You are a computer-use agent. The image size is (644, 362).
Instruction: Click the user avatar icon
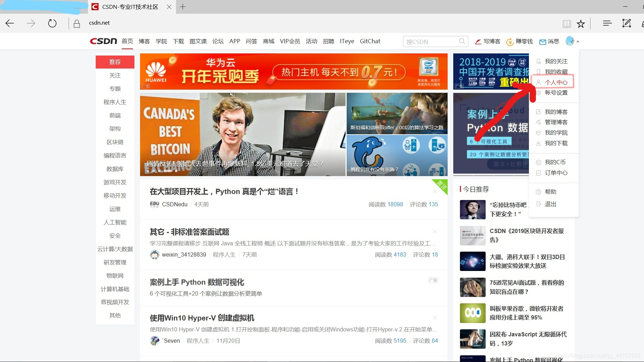(570, 41)
